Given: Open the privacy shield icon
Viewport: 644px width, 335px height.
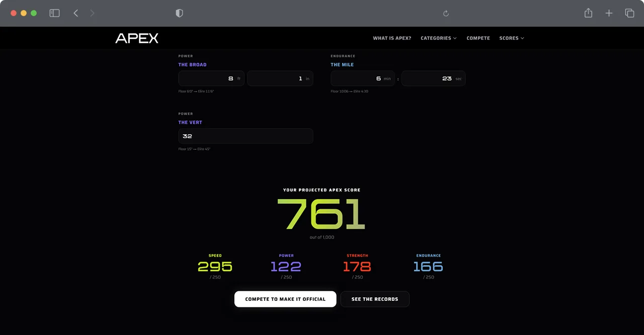Looking at the screenshot, I should click(179, 13).
